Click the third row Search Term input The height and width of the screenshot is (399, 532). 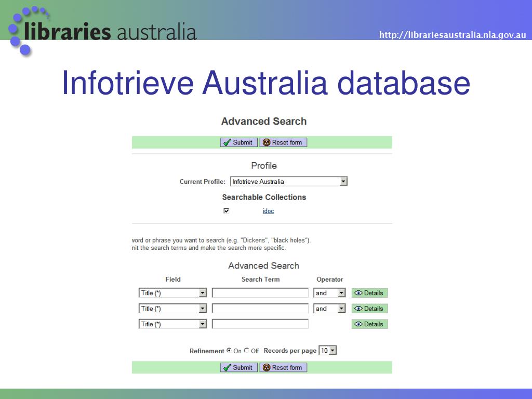(260, 324)
